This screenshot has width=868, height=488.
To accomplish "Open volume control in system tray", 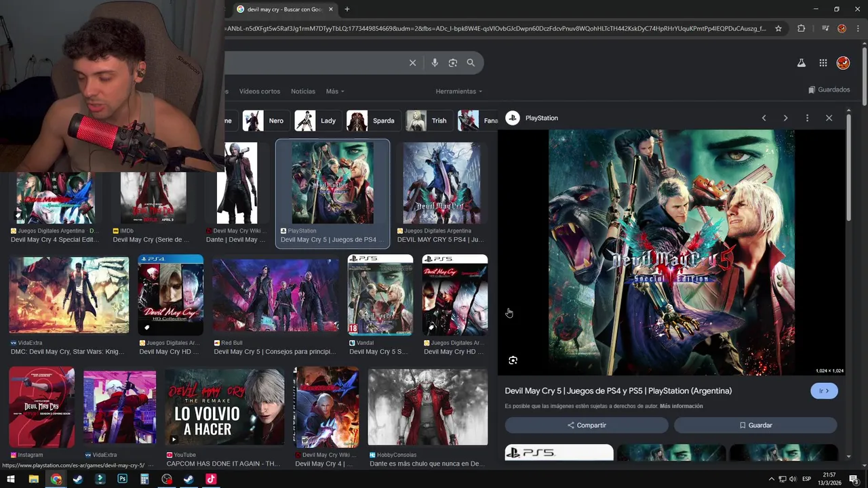I will 793,479.
